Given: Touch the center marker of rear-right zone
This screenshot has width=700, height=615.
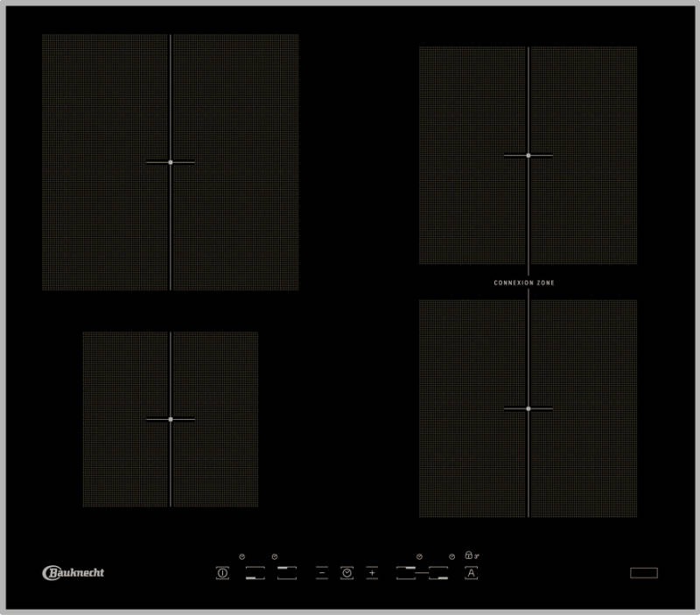Looking at the screenshot, I should [x=528, y=156].
